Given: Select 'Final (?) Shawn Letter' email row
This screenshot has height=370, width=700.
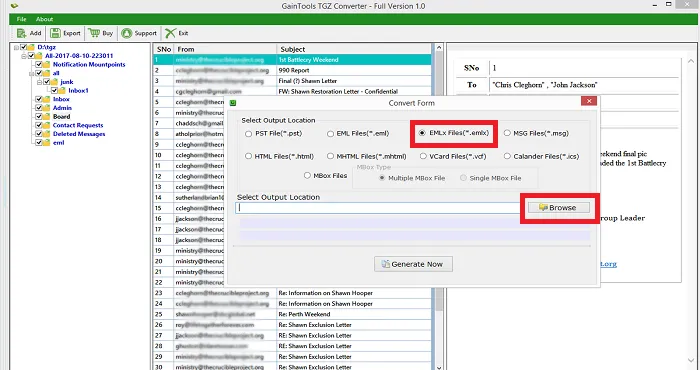Looking at the screenshot, I should coord(292,81).
